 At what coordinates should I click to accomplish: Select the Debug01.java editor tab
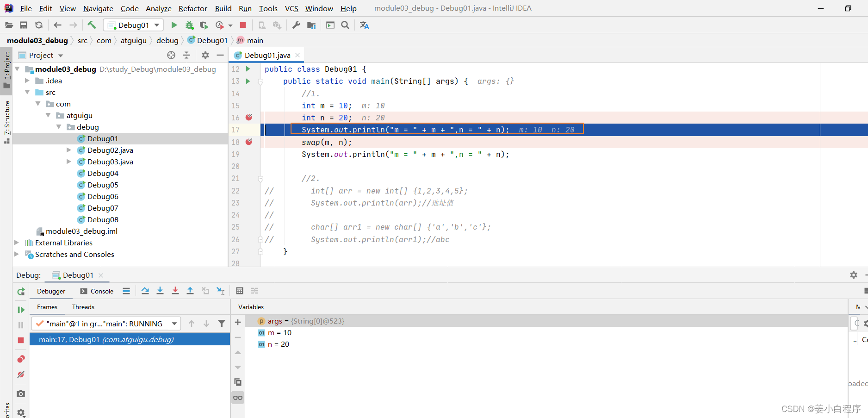point(267,55)
